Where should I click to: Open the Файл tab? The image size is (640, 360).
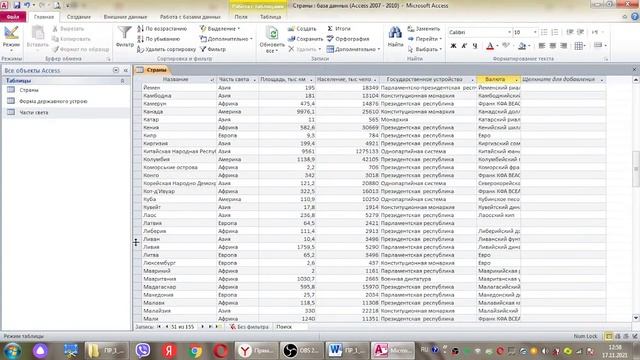tap(13, 17)
